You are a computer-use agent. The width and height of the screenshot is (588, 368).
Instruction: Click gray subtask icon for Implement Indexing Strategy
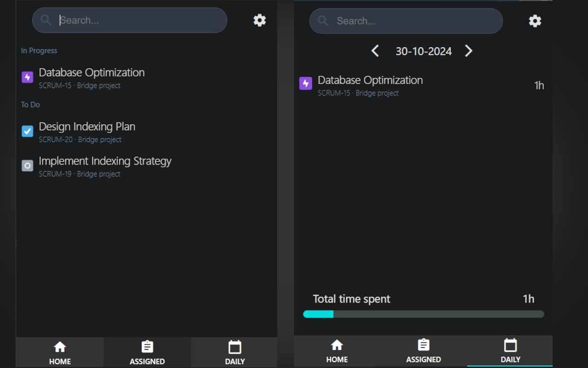pos(28,166)
